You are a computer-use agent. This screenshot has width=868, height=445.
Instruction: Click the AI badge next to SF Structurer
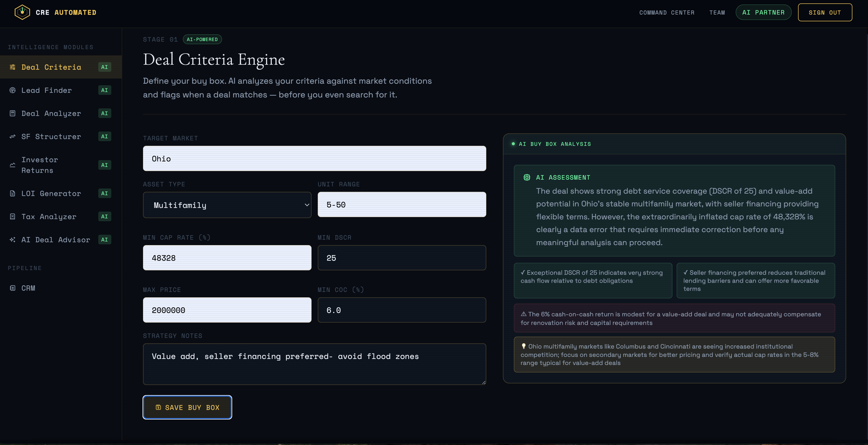[x=105, y=136]
